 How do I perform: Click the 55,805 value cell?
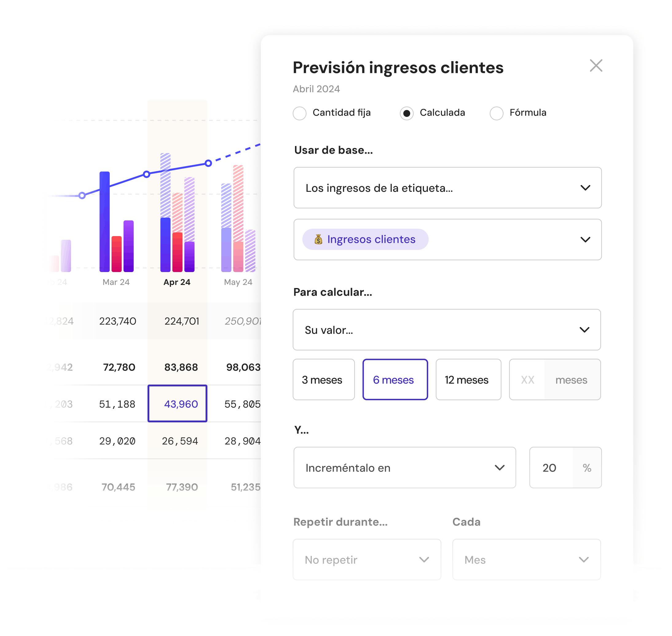pyautogui.click(x=243, y=404)
